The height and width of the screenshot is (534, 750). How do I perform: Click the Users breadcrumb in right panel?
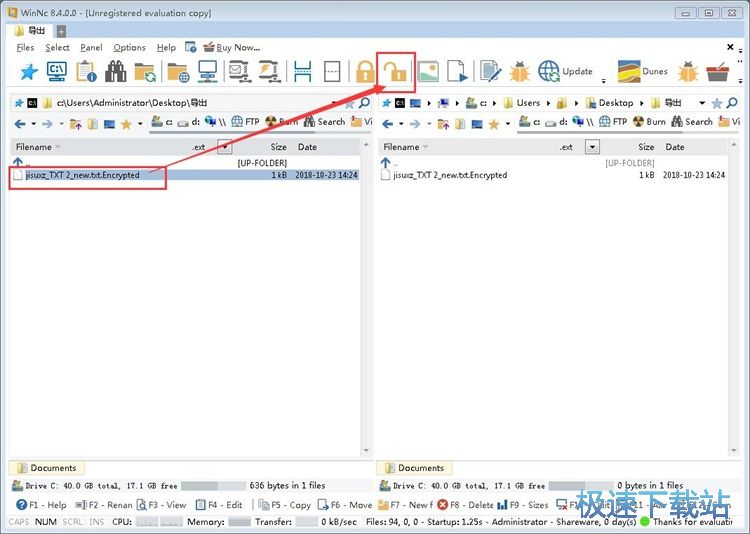tap(522, 102)
